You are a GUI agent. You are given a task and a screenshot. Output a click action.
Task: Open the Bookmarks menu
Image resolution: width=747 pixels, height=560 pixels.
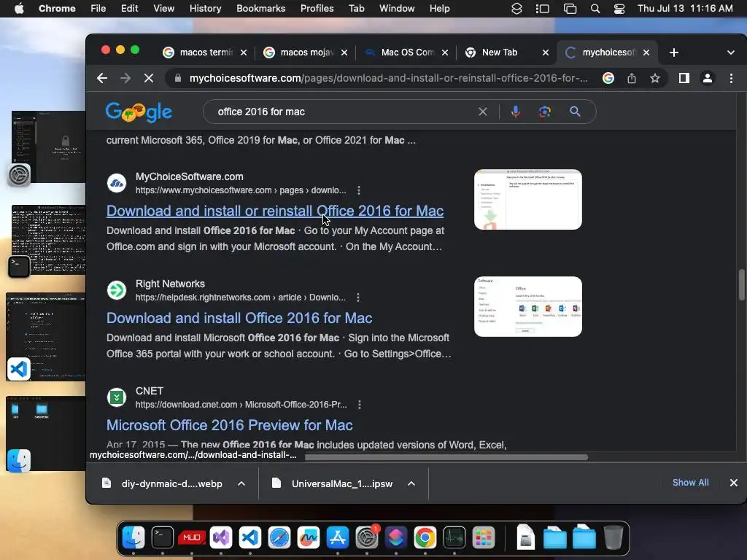pos(260,8)
